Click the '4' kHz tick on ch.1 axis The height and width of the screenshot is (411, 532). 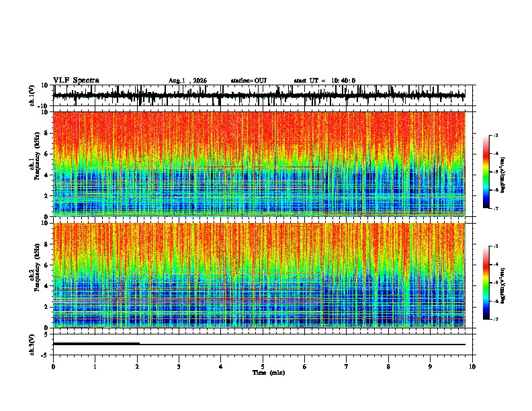click(46, 175)
